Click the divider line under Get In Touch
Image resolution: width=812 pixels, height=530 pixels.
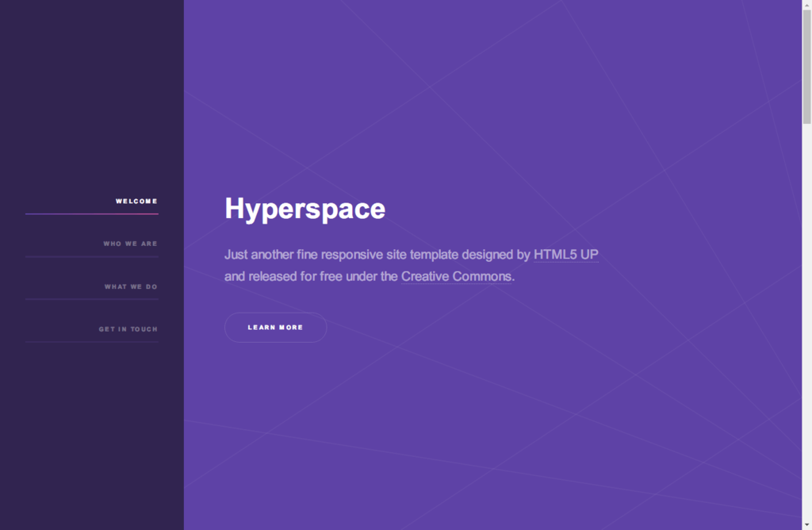point(92,342)
